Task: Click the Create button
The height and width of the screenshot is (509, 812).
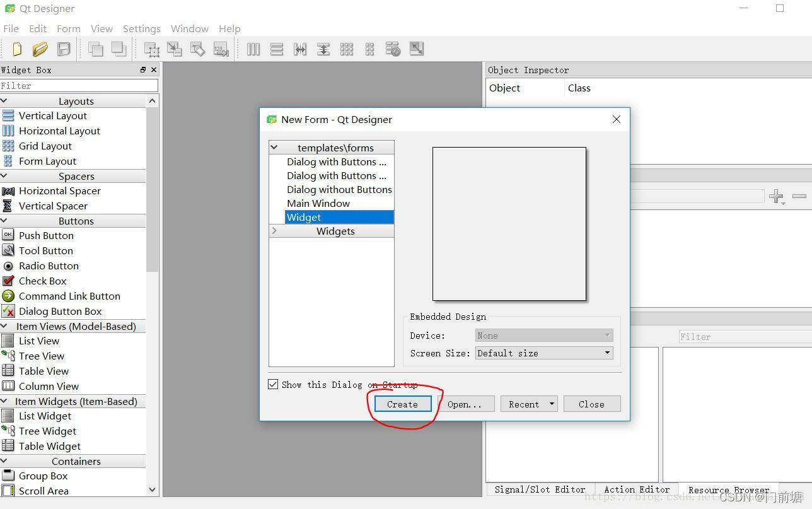Action: (403, 404)
